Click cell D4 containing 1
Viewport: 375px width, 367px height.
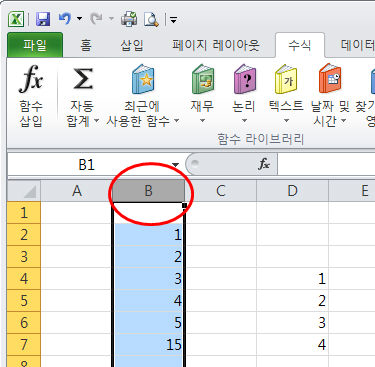point(292,279)
